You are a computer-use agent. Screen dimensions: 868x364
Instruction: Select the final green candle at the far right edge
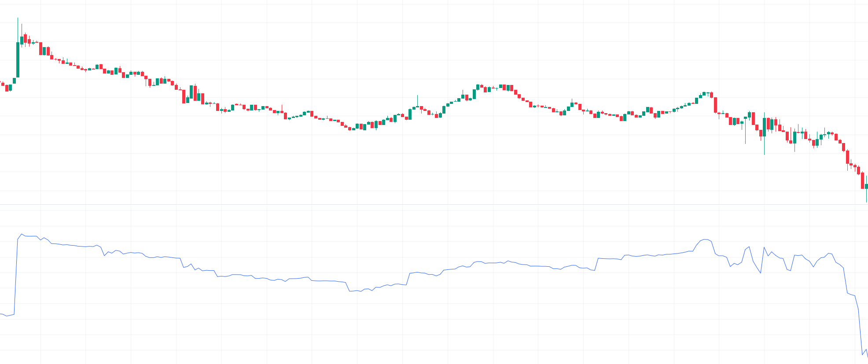866,187
